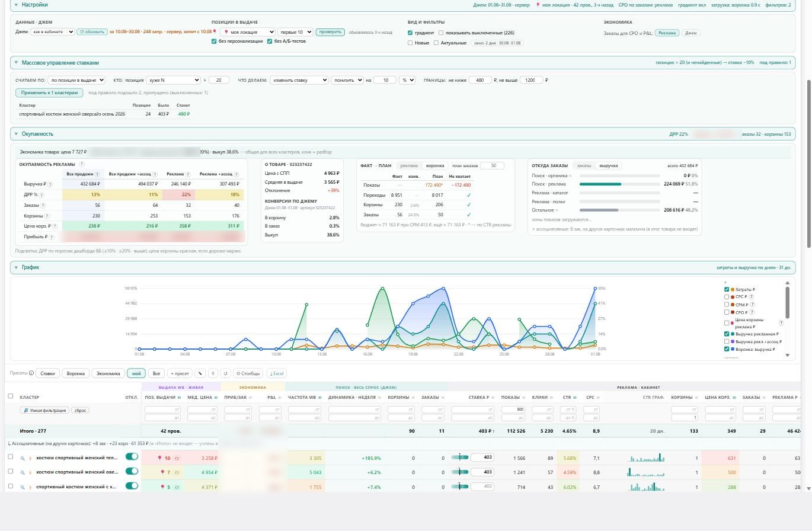Screen dimensions: 812x531
Task: Click the delete preset trash icon
Action: click(213, 373)
